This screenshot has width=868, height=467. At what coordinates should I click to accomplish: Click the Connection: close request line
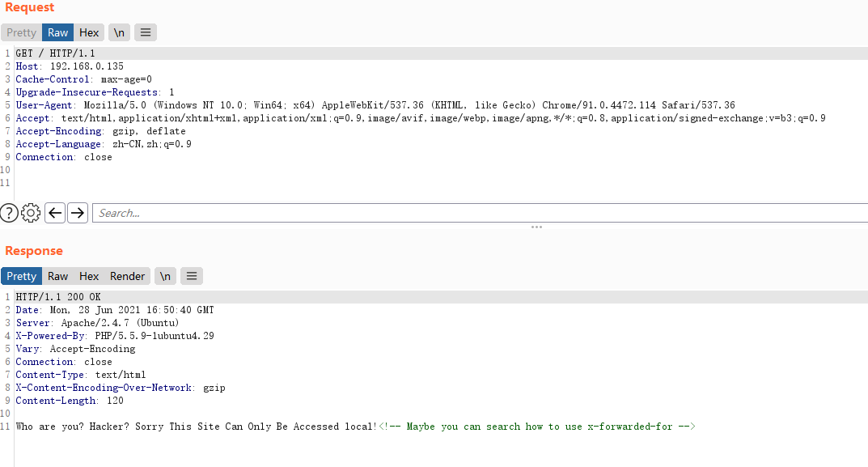[64, 157]
